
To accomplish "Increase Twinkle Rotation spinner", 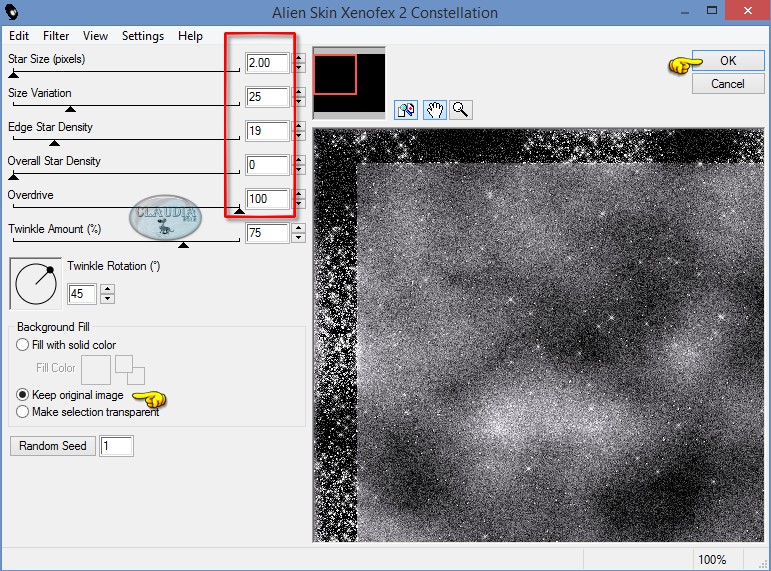I will coord(108,289).
